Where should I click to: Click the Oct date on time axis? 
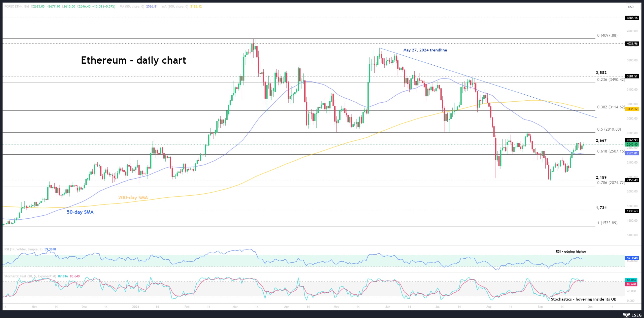(x=590, y=307)
